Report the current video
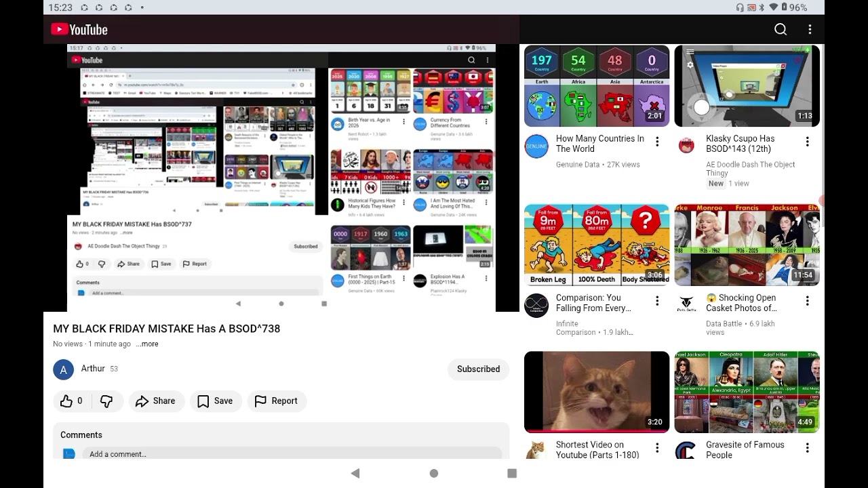Image resolution: width=868 pixels, height=488 pixels. (277, 401)
